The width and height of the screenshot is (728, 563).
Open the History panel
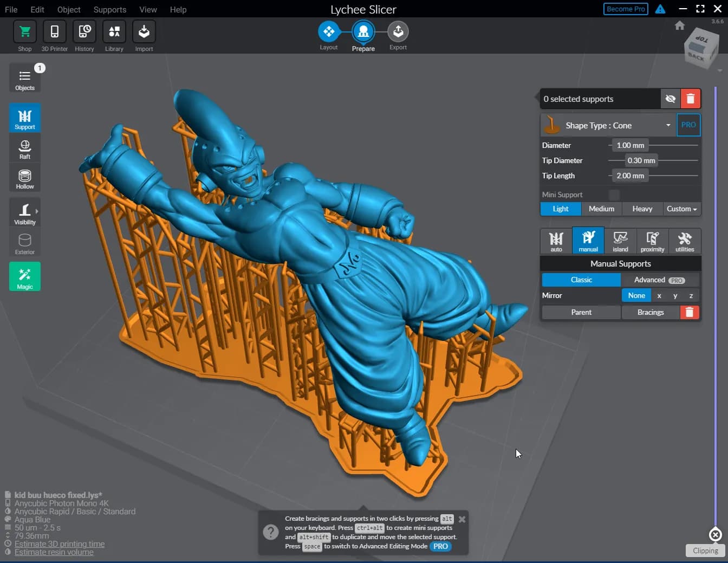(84, 32)
